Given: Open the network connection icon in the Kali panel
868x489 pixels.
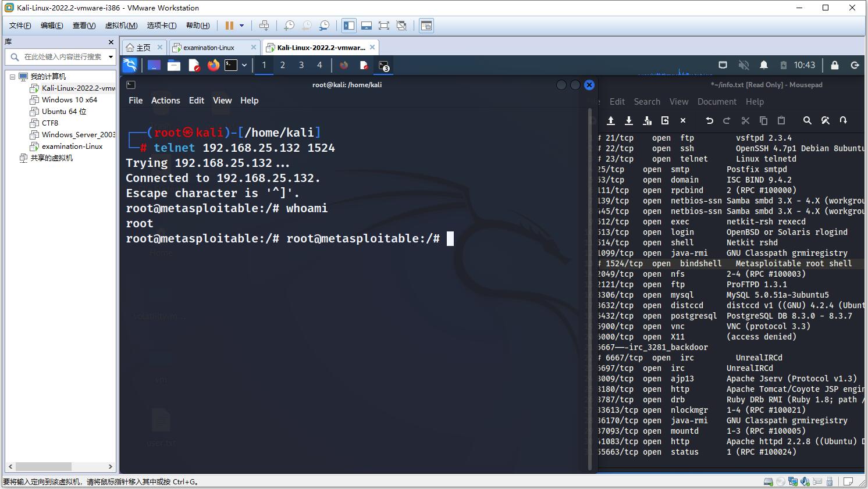Looking at the screenshot, I should [723, 65].
